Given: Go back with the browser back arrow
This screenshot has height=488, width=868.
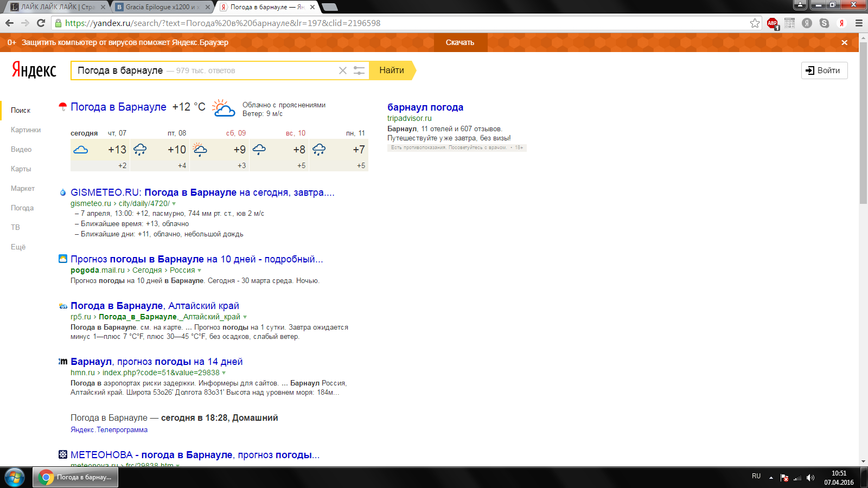Looking at the screenshot, I should click(x=9, y=23).
